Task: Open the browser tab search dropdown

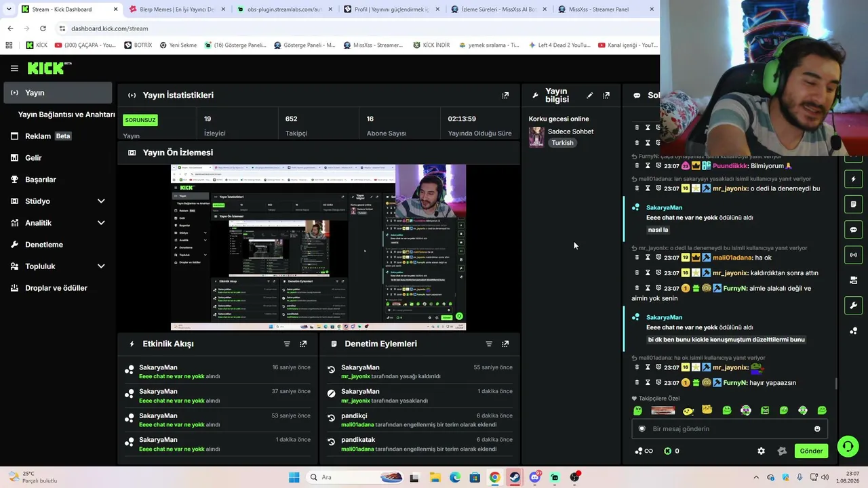Action: pos(9,9)
